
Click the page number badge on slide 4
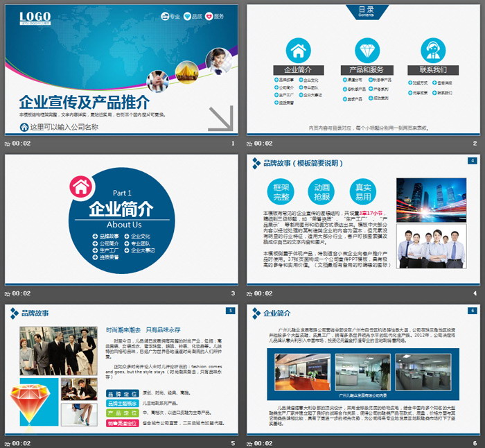pos(473,161)
